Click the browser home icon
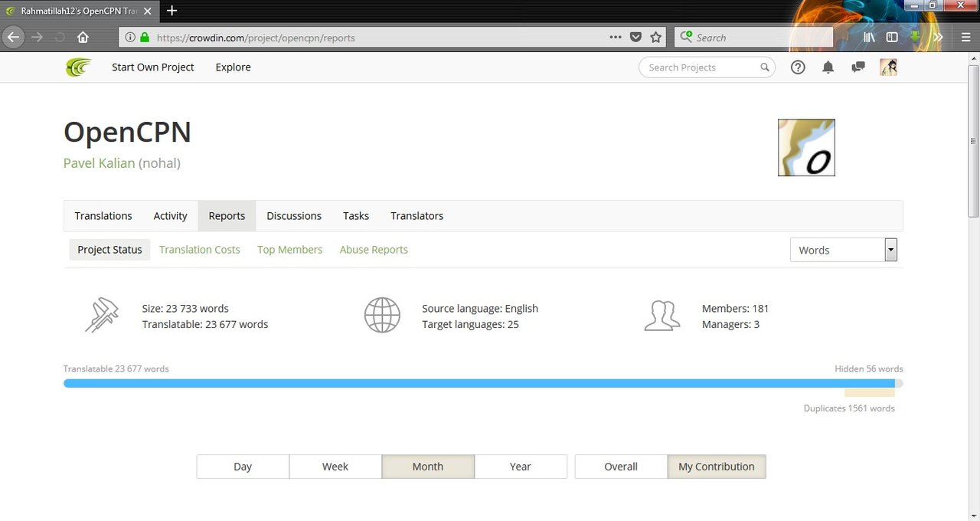Viewport: 980px width, 521px height. click(83, 37)
